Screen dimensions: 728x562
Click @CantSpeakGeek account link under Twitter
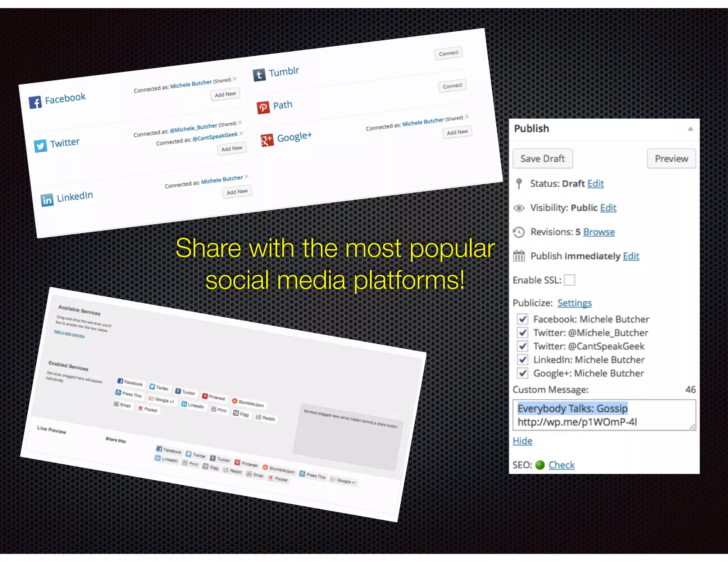click(x=215, y=137)
